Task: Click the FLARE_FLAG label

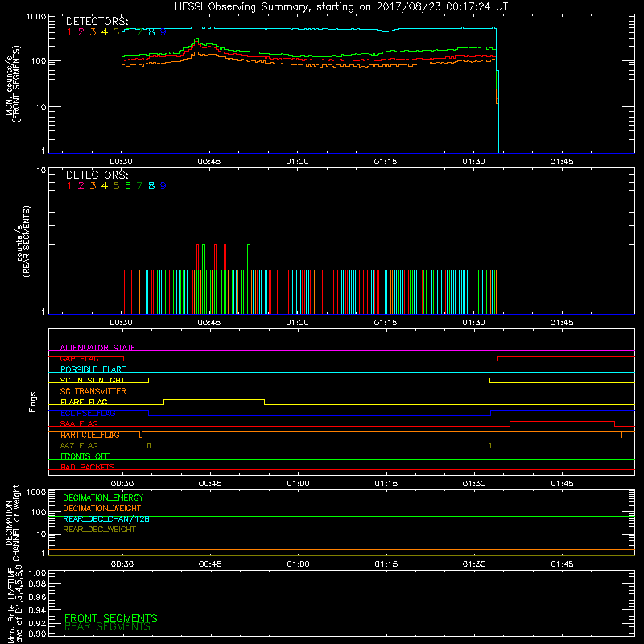Action: click(x=84, y=402)
